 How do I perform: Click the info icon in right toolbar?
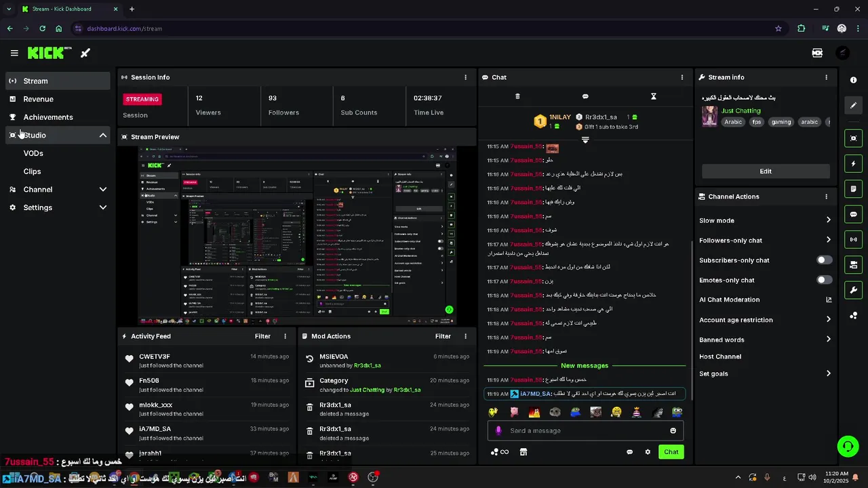[x=853, y=80]
